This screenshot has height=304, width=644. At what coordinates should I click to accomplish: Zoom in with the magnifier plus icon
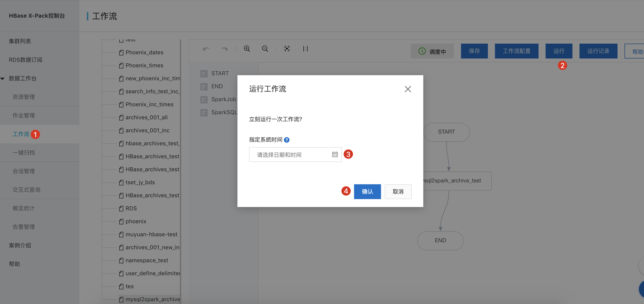point(247,49)
